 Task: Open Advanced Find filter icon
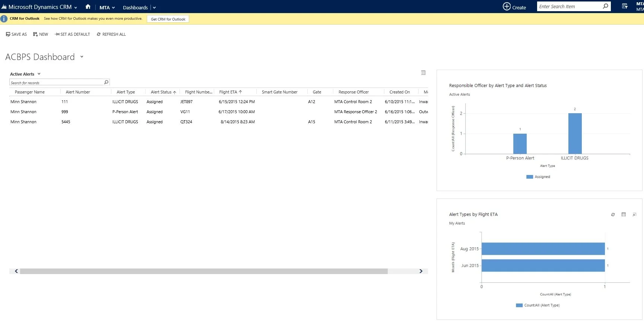(625, 6)
